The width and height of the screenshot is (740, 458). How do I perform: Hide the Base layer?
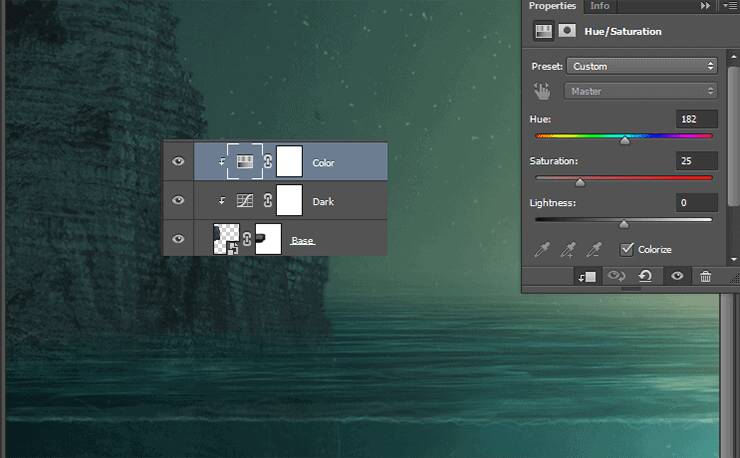pos(178,239)
